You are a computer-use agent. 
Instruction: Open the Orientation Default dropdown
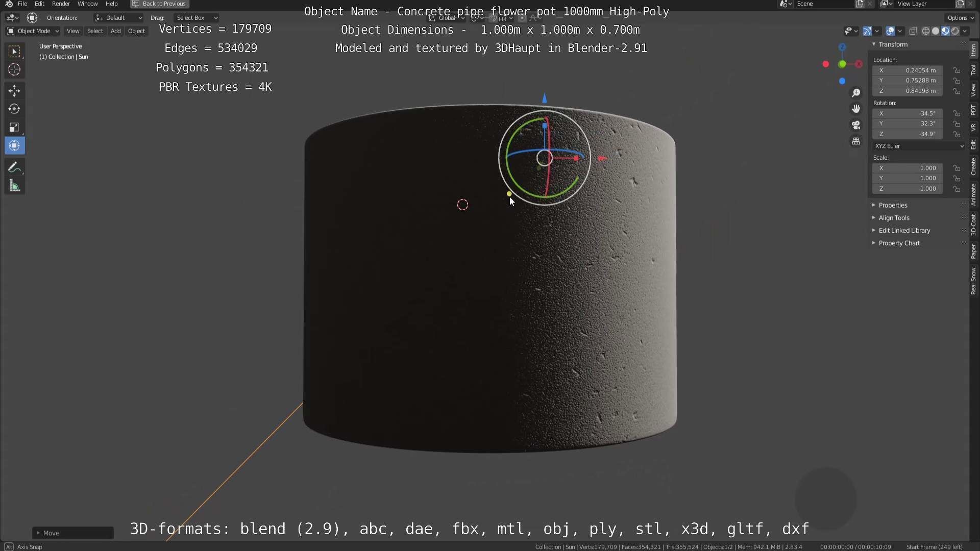tap(118, 18)
